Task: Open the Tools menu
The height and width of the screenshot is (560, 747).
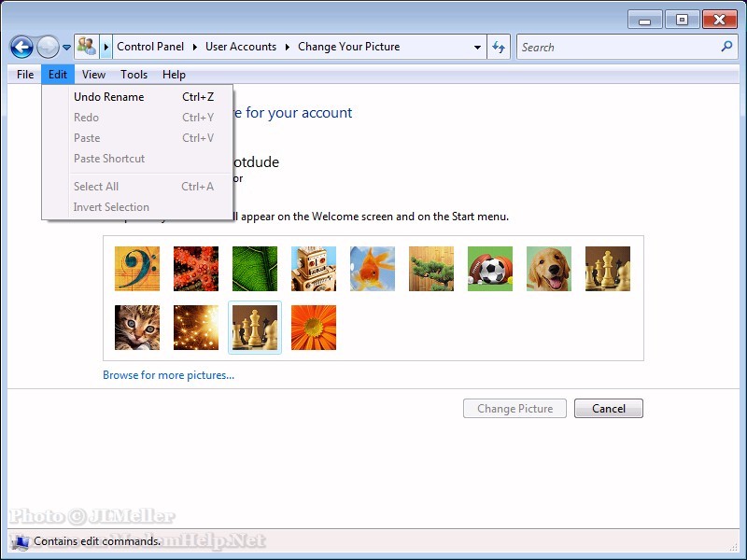Action: click(134, 75)
